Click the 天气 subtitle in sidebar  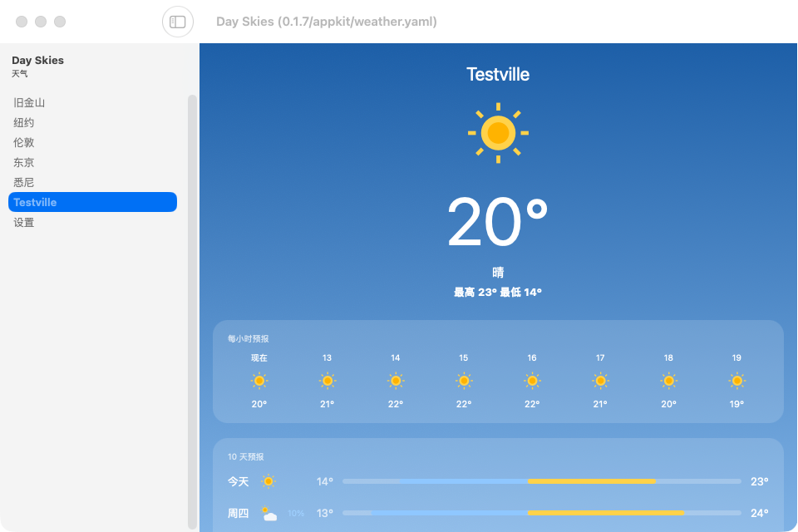tap(20, 73)
